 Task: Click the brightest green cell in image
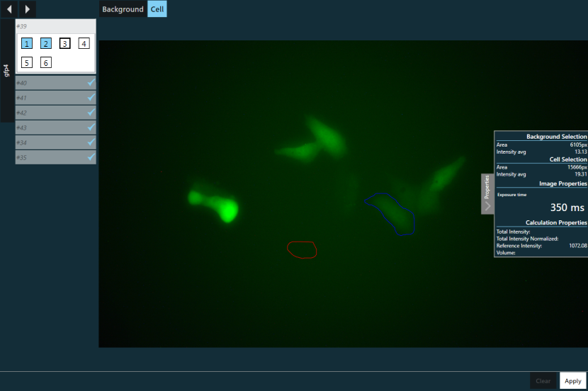coord(228,212)
